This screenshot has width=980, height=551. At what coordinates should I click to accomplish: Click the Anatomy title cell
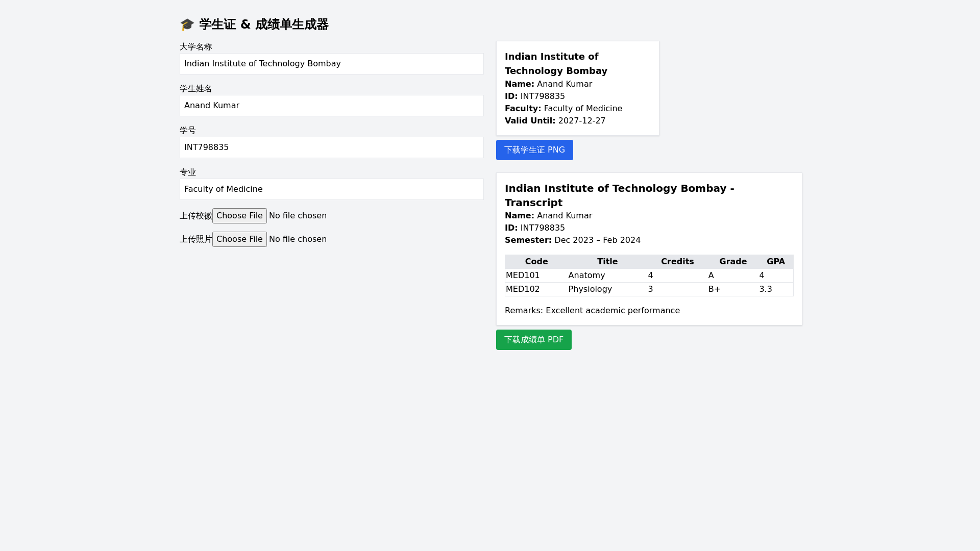(607, 275)
